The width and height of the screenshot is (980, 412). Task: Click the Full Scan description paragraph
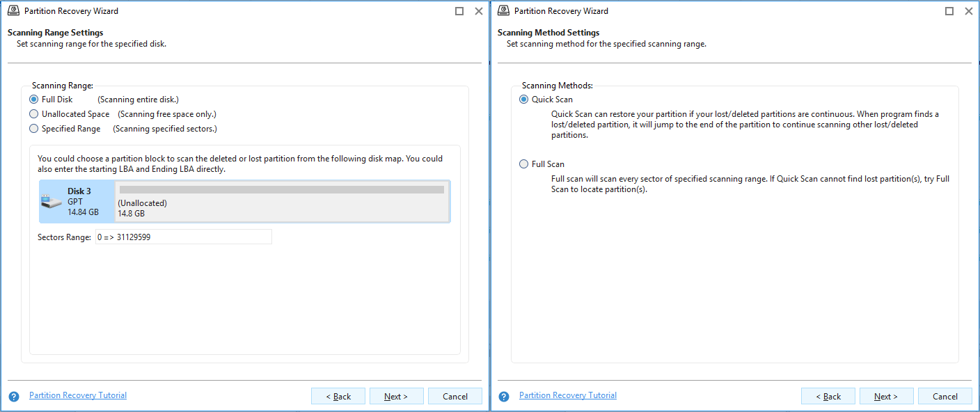(750, 184)
